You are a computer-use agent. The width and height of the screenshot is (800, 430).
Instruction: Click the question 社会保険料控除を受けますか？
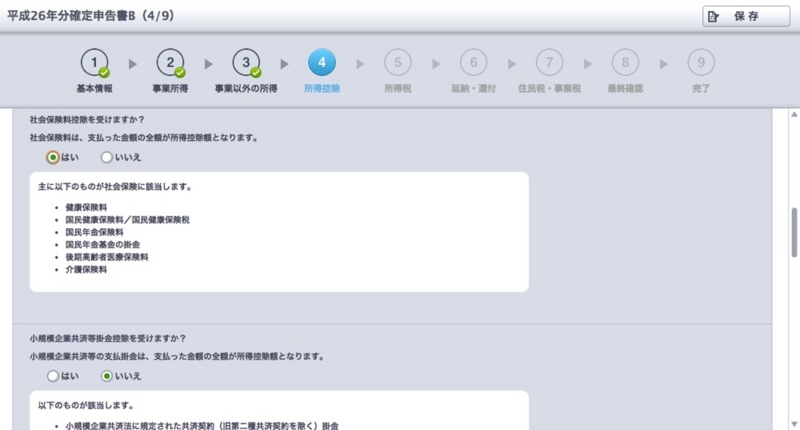click(87, 119)
